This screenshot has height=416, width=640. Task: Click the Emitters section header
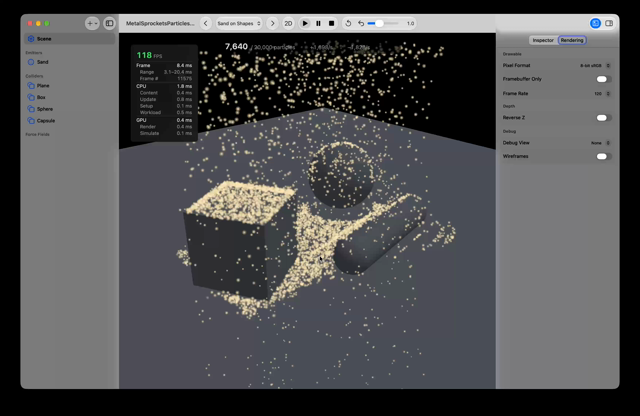pos(34,53)
